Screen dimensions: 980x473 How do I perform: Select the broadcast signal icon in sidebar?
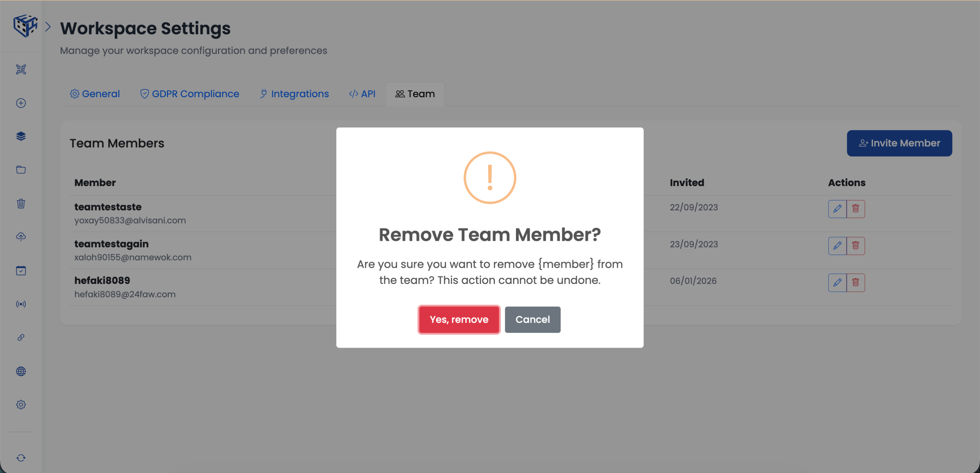click(x=21, y=304)
